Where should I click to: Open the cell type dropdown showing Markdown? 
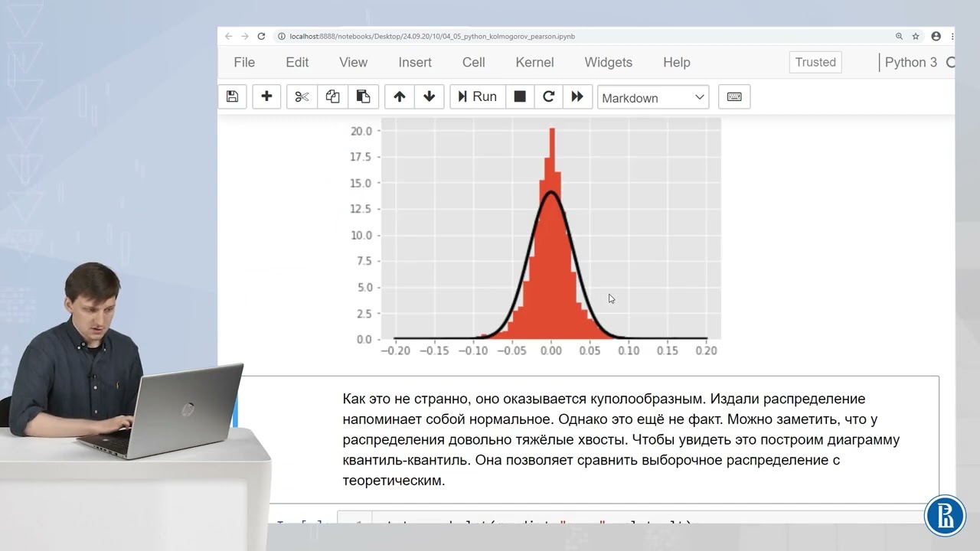(653, 97)
